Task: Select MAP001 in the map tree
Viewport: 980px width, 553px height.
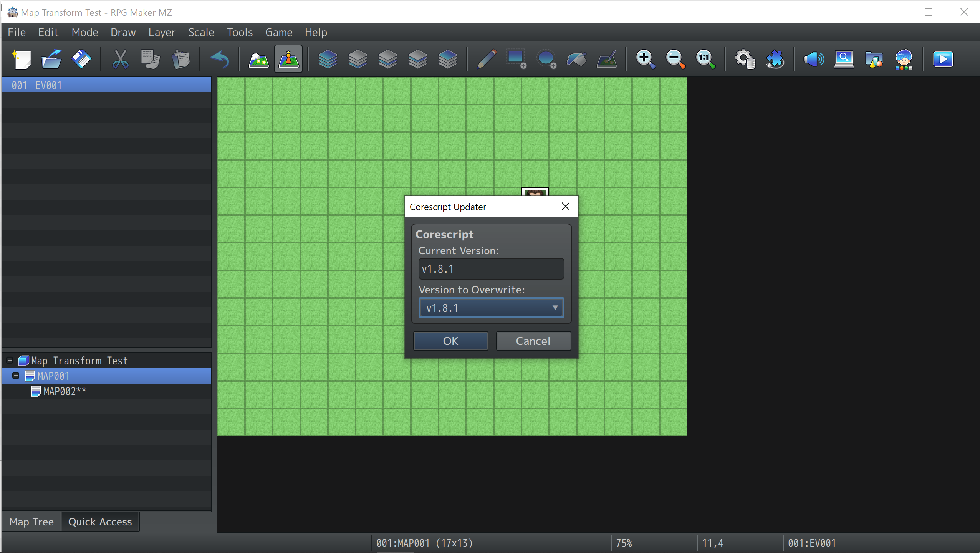Action: pyautogui.click(x=53, y=376)
